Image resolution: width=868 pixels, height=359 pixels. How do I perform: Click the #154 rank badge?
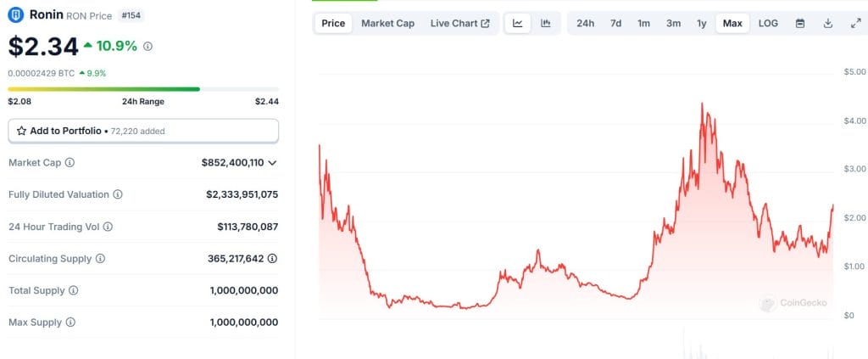131,15
